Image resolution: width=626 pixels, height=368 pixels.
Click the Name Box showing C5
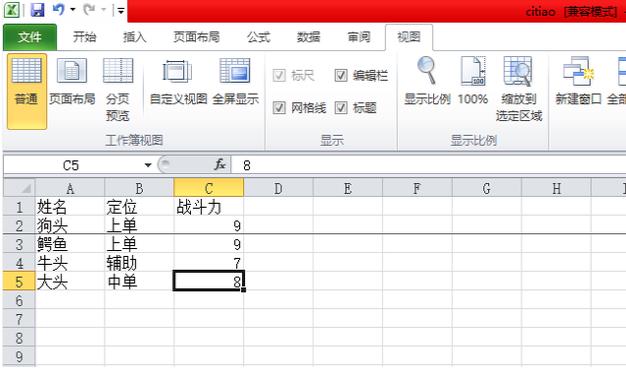pos(72,165)
